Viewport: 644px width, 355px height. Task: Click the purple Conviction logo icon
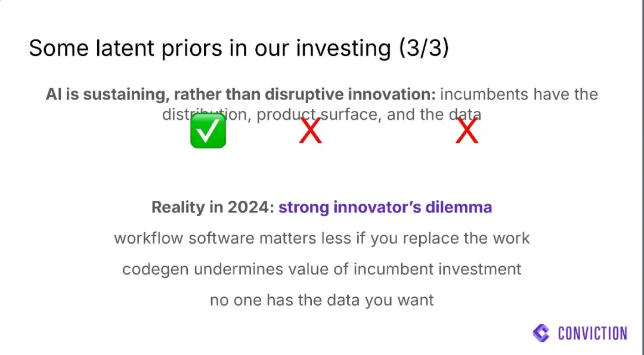(x=541, y=333)
